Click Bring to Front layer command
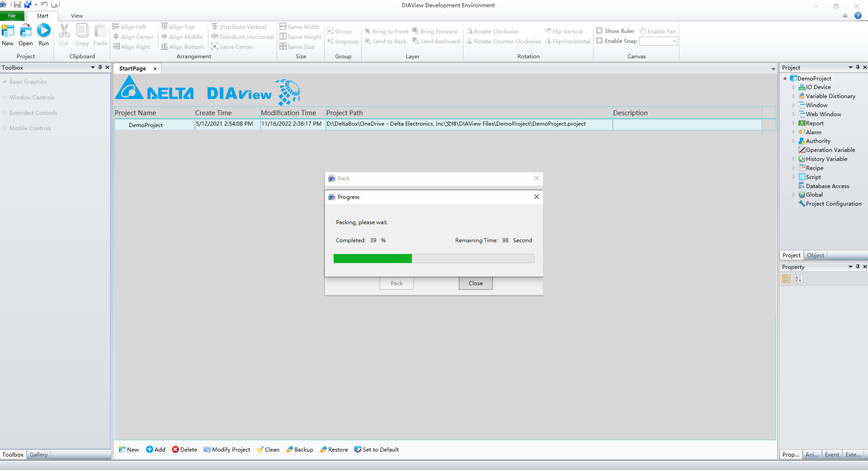 (x=387, y=31)
